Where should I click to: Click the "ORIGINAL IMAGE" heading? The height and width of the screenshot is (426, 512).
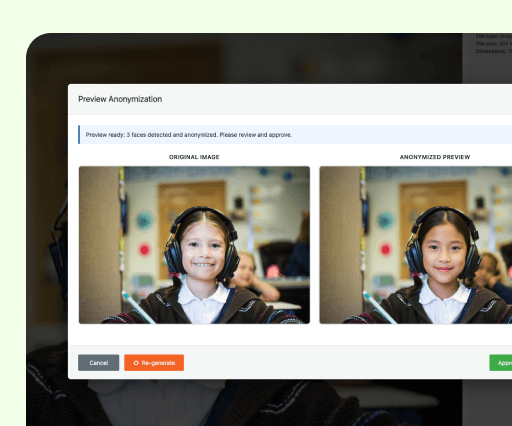pos(194,157)
